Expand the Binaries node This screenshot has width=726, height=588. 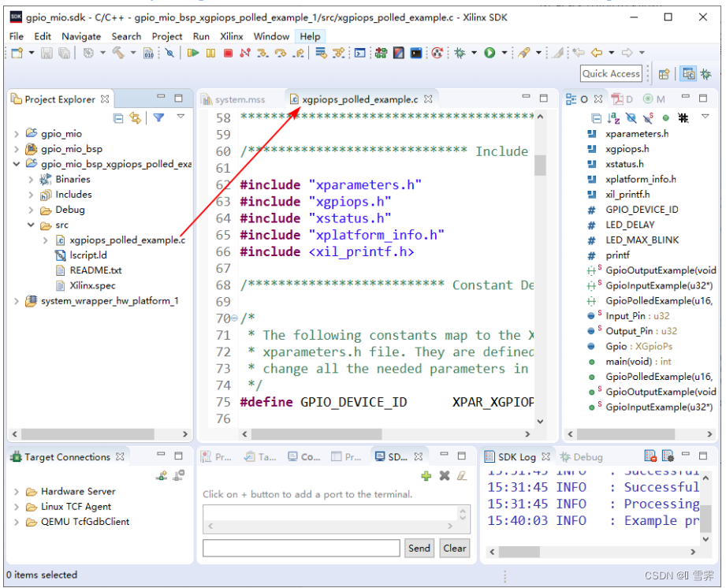(x=31, y=179)
